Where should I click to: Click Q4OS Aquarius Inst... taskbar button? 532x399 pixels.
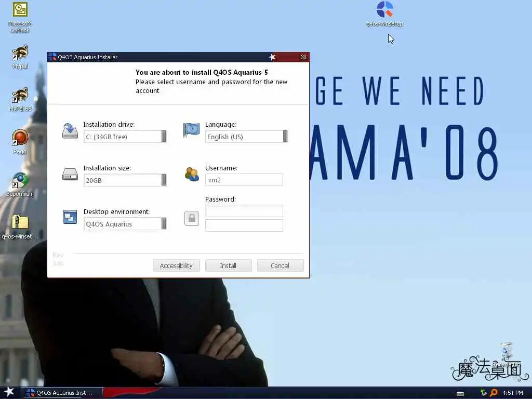62,393
